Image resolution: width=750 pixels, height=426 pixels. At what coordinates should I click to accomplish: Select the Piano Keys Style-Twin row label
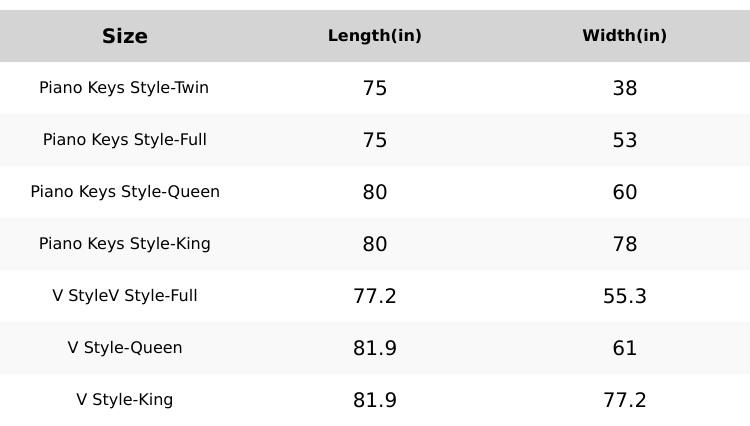124,88
